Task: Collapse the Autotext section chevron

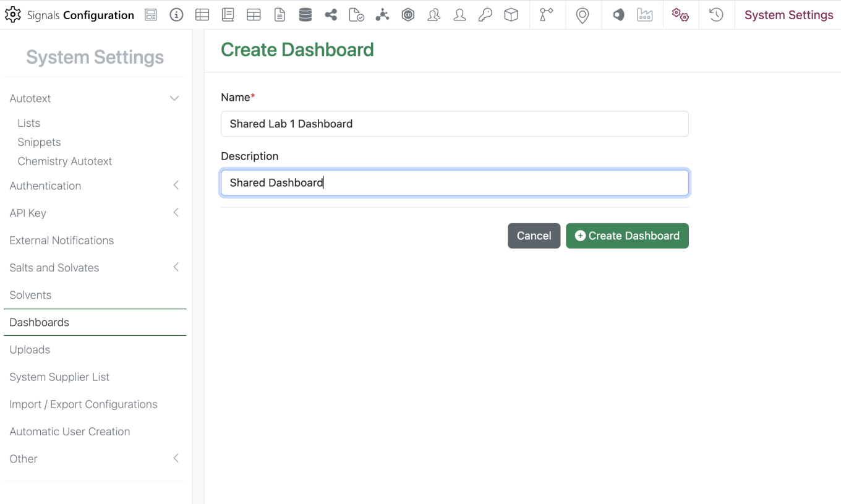Action: pyautogui.click(x=174, y=98)
